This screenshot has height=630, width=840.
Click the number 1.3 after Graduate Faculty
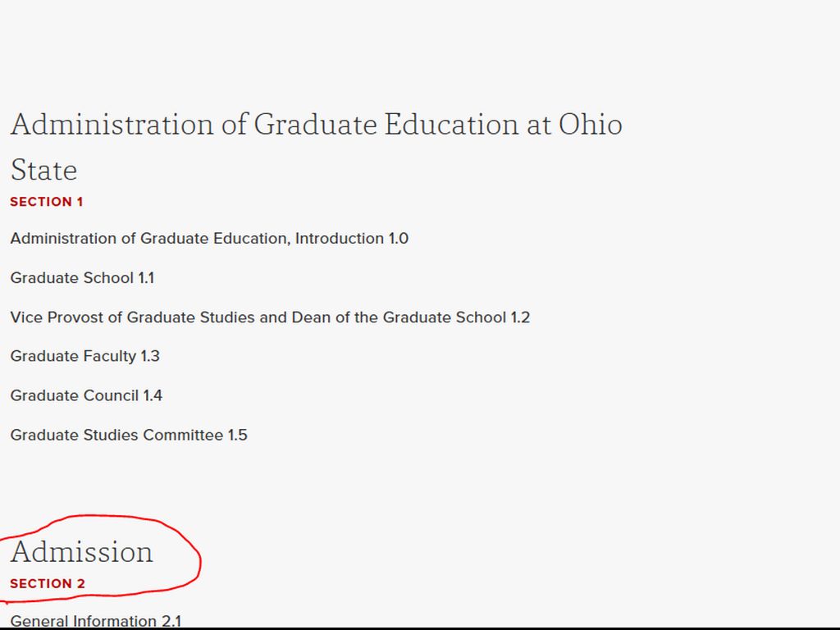(150, 356)
